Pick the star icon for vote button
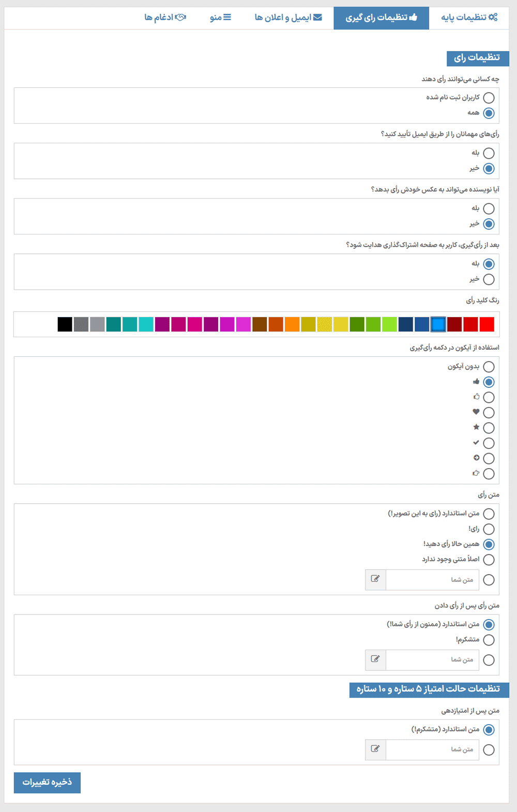The image size is (517, 812). click(x=489, y=428)
